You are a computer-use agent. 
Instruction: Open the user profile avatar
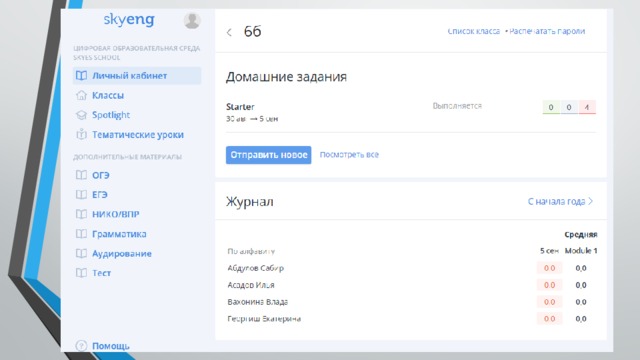192,20
